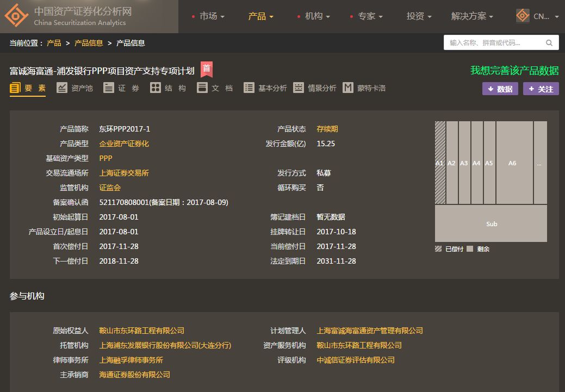Open the 解决方案 dropdown

tap(472, 16)
